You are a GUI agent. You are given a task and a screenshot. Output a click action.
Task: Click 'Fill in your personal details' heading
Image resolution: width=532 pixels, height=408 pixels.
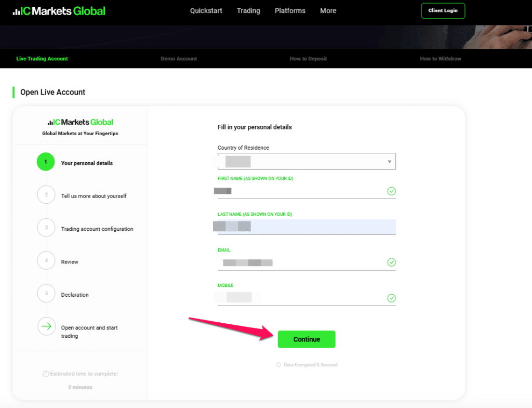pos(255,127)
